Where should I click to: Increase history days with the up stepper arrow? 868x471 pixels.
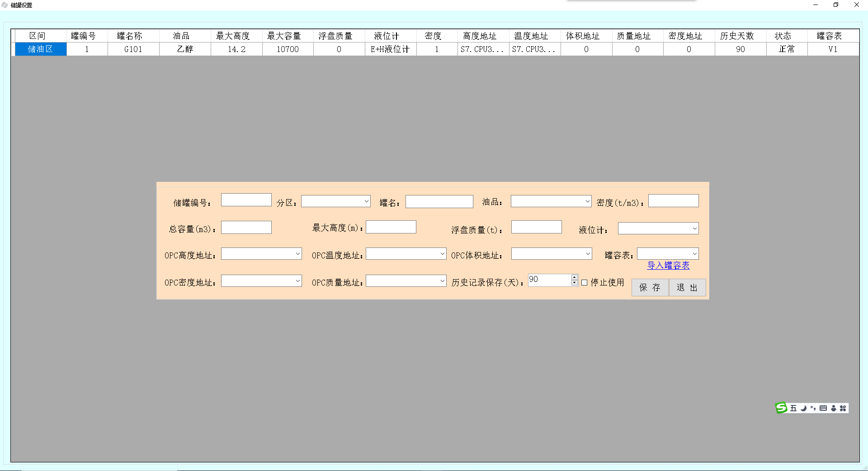click(x=574, y=277)
